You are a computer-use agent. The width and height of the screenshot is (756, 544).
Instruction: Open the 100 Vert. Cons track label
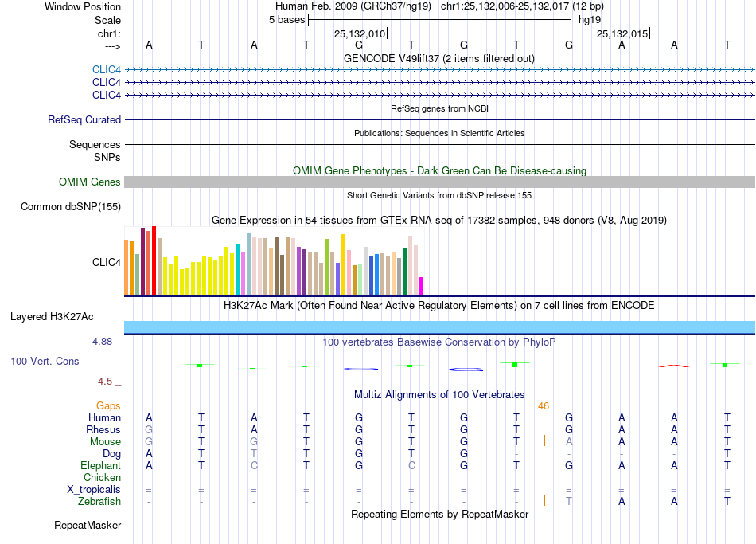[45, 361]
